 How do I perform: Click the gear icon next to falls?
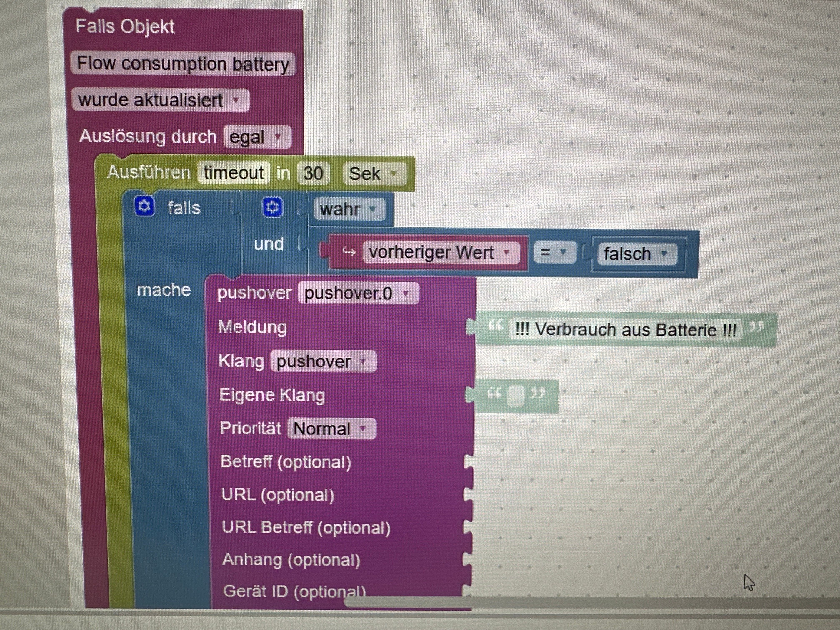coord(145,207)
